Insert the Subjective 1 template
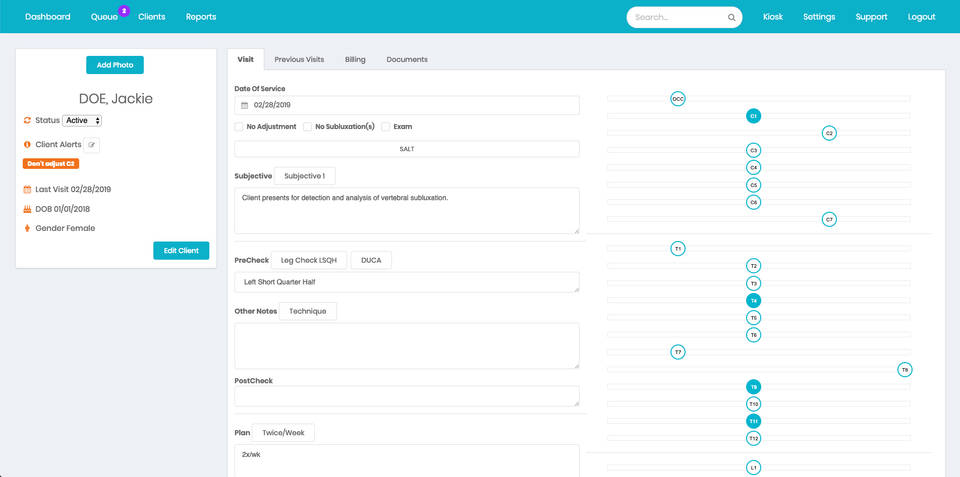The image size is (960, 477). 305,176
